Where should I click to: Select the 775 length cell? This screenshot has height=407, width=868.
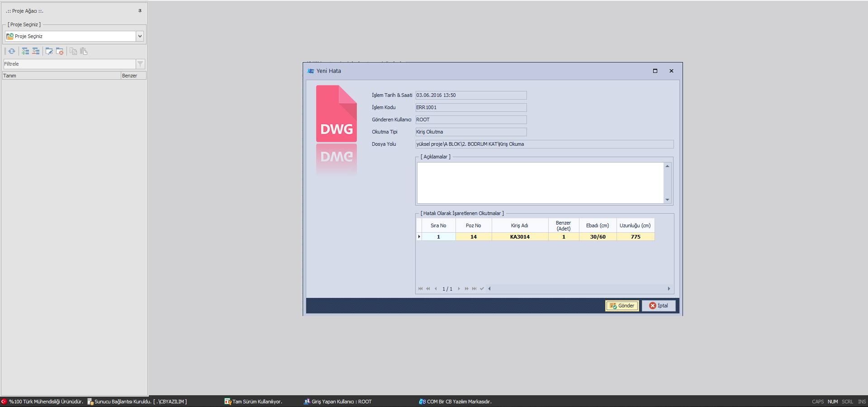pyautogui.click(x=636, y=237)
